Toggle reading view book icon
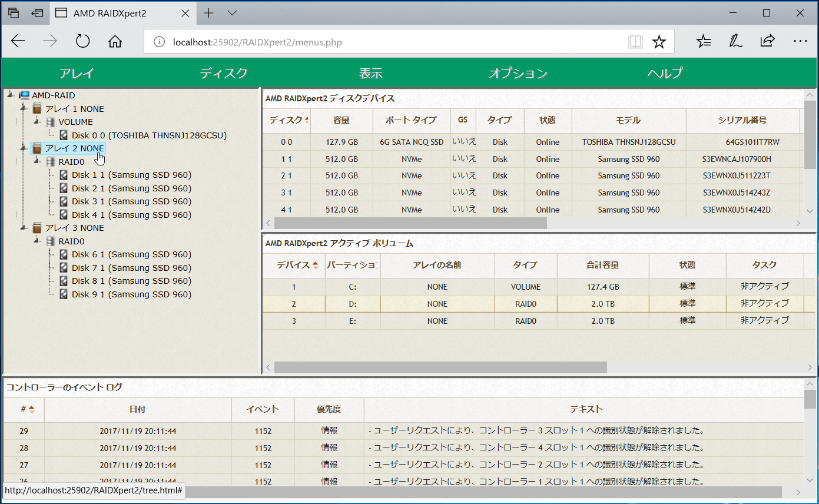Viewport: 819px width, 504px height. (635, 42)
